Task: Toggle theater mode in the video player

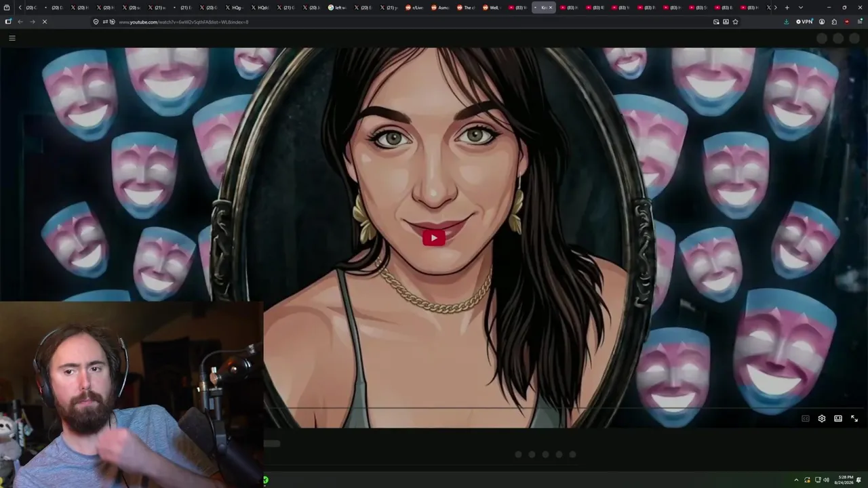Action: [x=838, y=419]
